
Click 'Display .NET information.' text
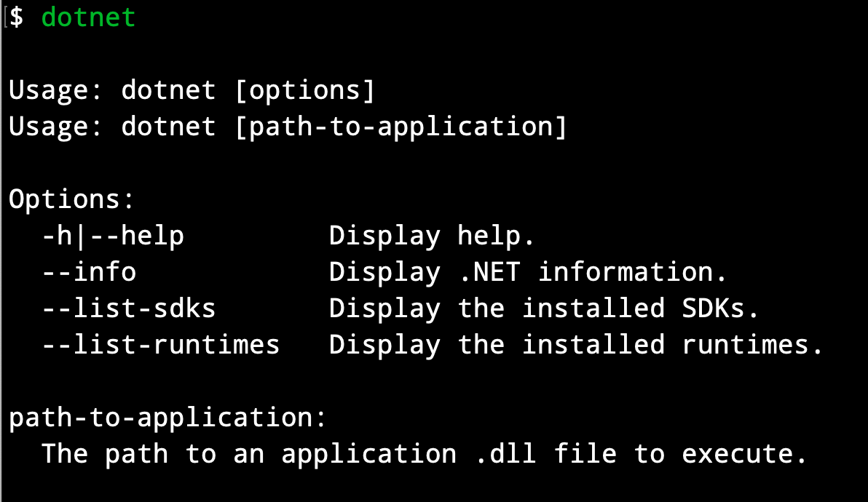click(527, 272)
